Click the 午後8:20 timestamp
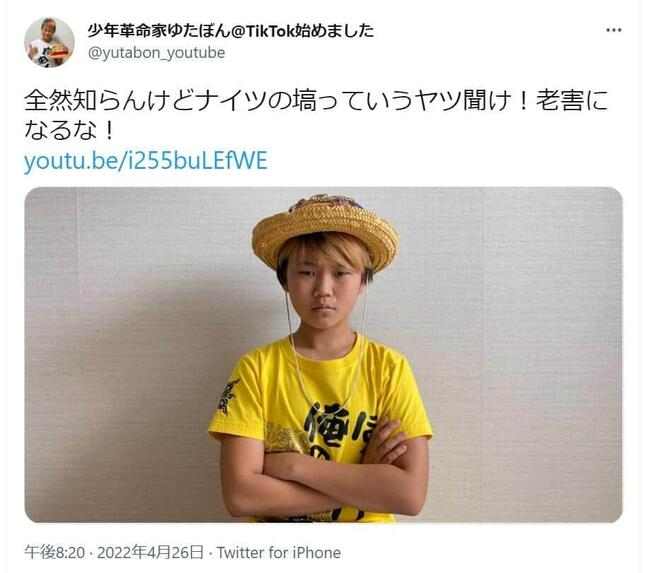This screenshot has height=573, width=645. click(54, 552)
